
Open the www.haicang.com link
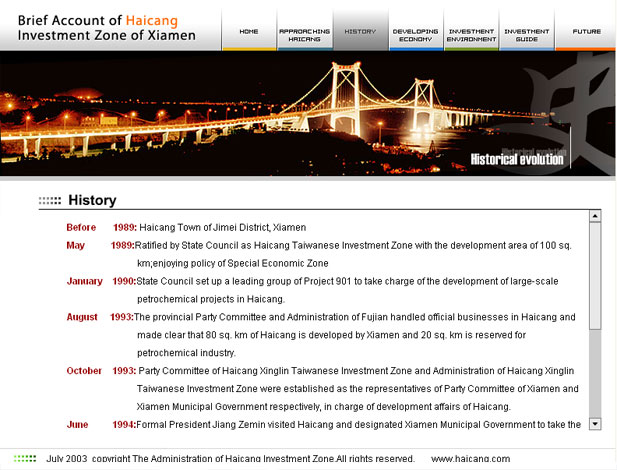click(470, 459)
